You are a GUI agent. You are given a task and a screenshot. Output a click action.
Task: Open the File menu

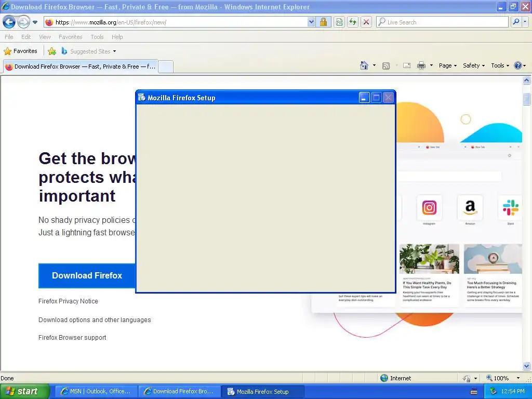9,37
